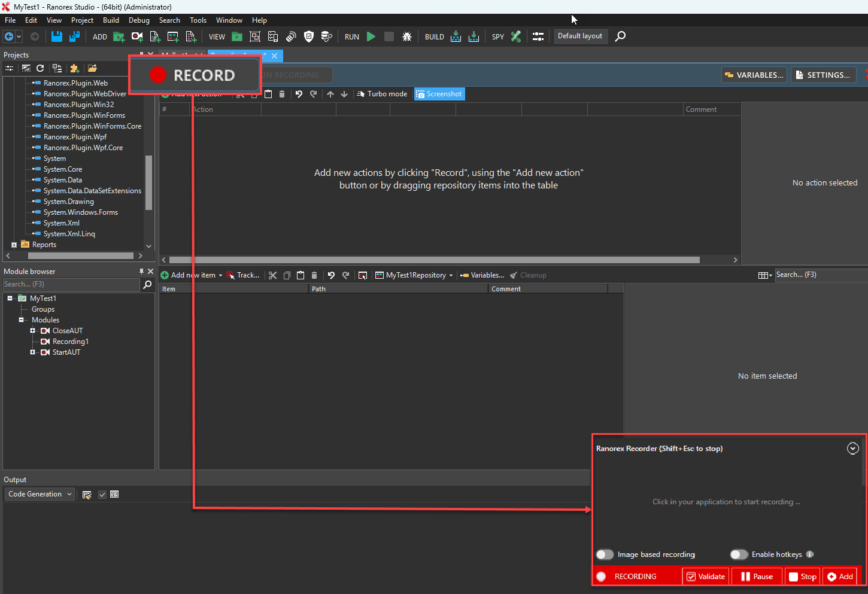Refresh the Projects panel
The width and height of the screenshot is (868, 594).
click(40, 68)
